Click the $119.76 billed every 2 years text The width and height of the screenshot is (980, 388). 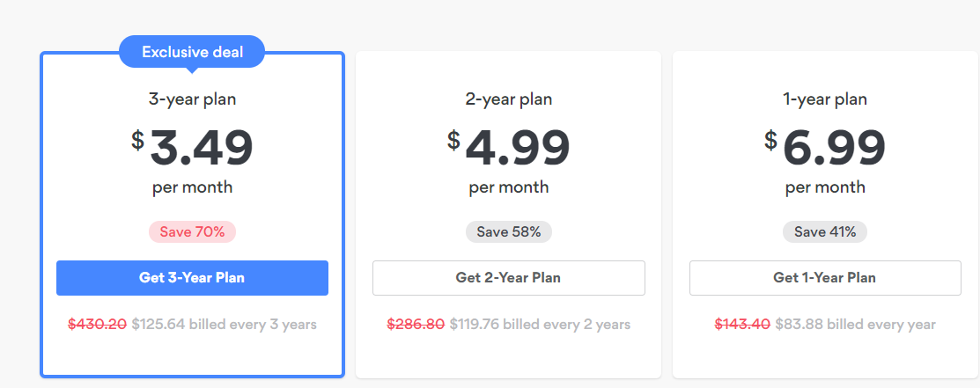(x=540, y=325)
